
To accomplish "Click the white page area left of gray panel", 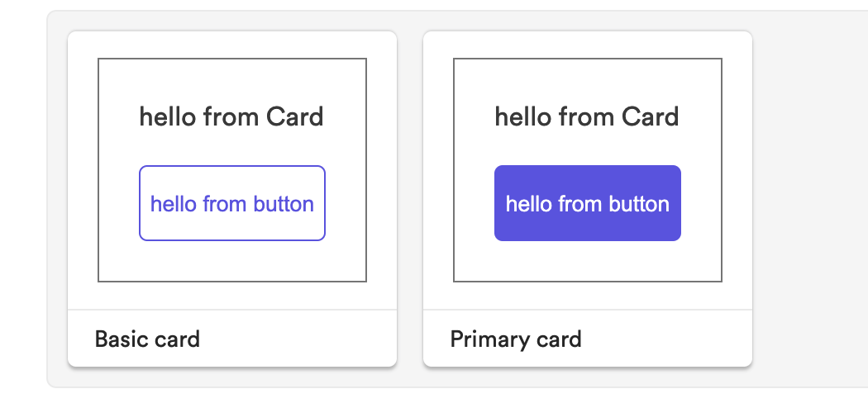I will point(22,198).
